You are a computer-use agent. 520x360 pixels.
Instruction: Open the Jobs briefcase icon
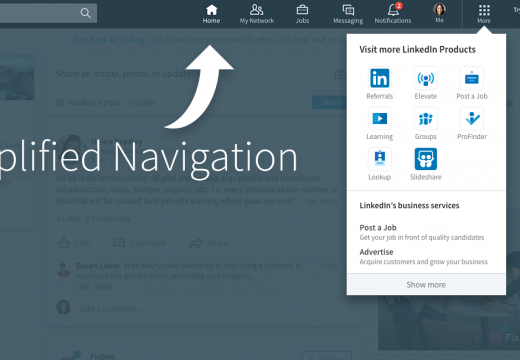coord(302,14)
